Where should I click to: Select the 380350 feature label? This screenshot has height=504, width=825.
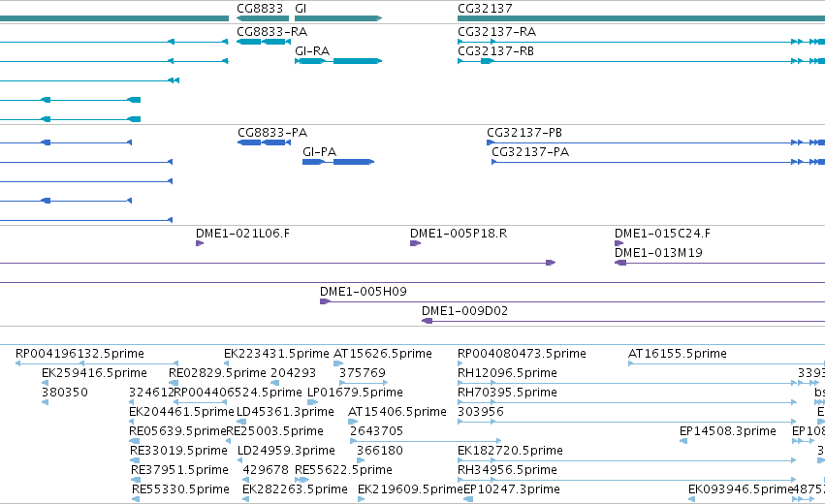[65, 393]
